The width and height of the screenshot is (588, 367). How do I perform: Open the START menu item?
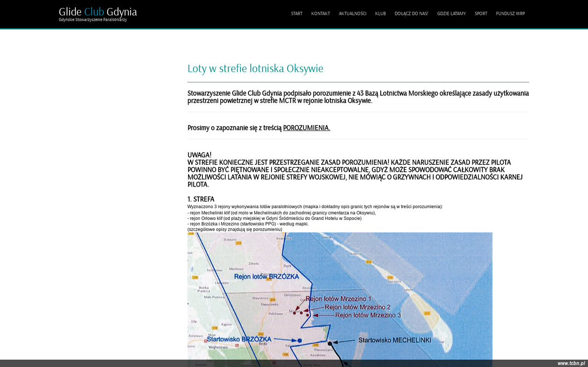pyautogui.click(x=296, y=14)
